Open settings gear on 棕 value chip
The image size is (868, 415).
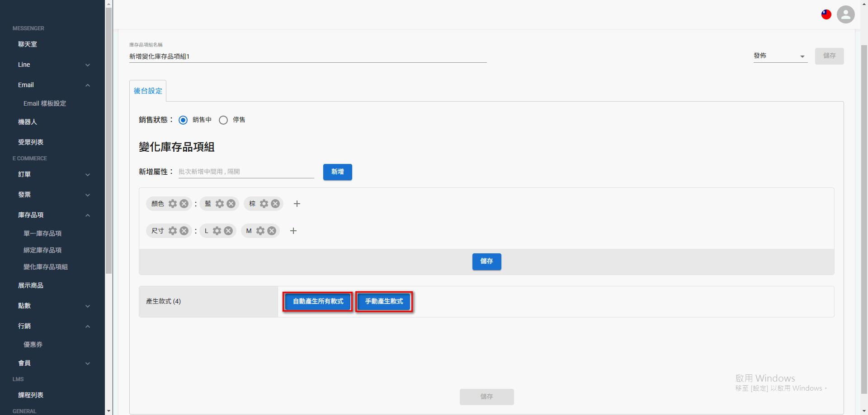264,204
